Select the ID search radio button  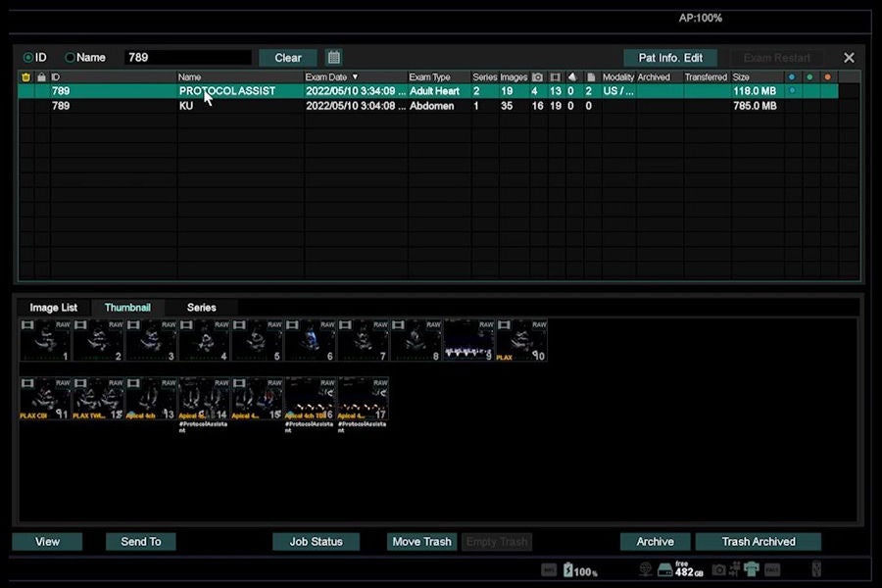click(28, 58)
